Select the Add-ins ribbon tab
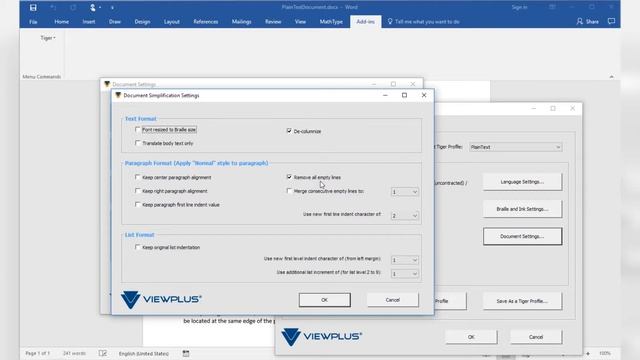Viewport: 640px width, 360px height. coord(365,22)
